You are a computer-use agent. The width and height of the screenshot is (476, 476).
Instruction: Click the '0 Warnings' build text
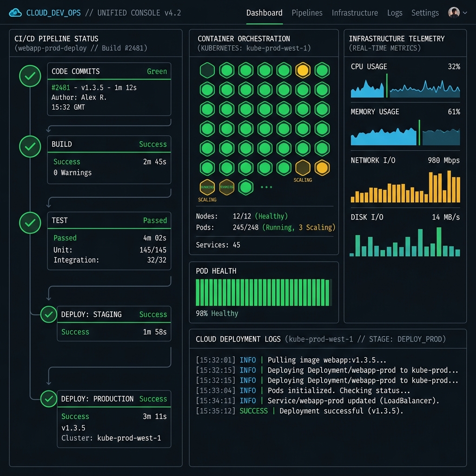73,173
